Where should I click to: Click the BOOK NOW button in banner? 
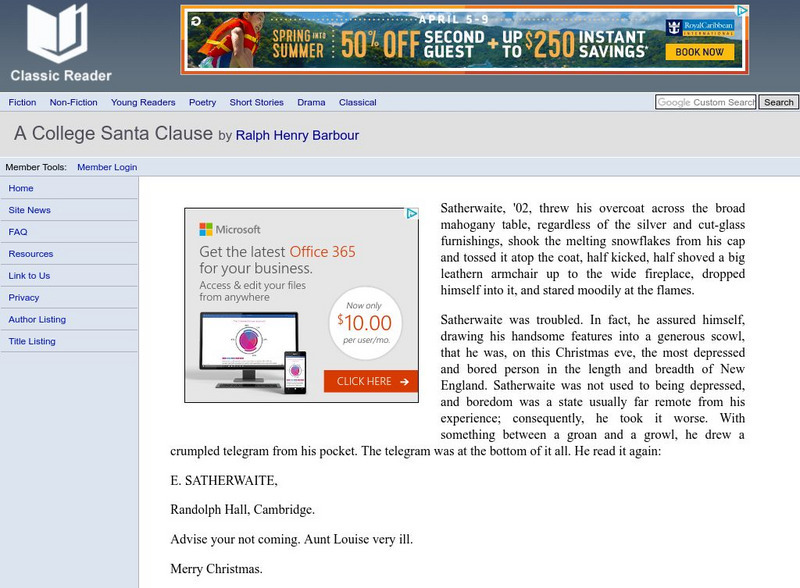699,52
